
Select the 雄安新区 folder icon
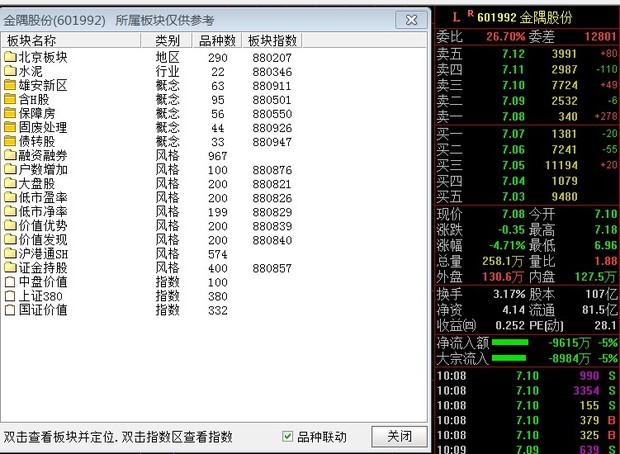pyautogui.click(x=11, y=86)
